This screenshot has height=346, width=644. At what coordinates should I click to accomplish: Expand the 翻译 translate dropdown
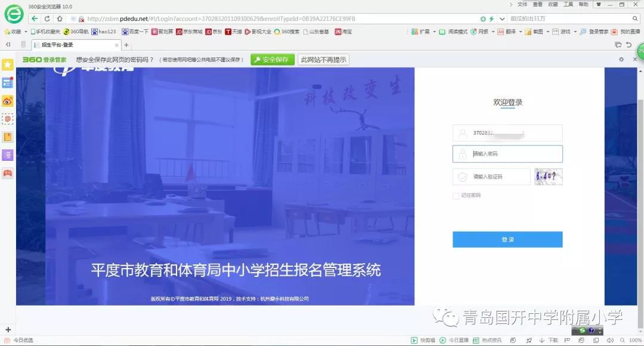519,32
